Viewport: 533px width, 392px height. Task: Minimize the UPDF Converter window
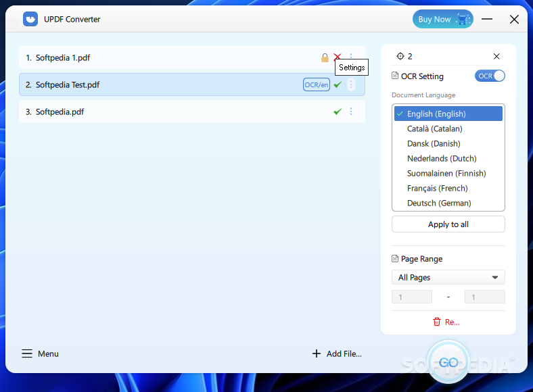[487, 19]
